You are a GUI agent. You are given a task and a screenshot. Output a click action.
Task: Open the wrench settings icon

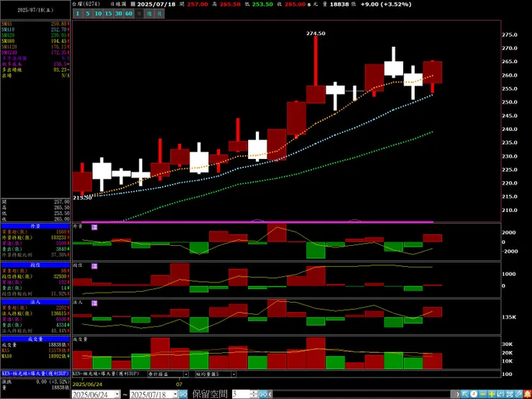[x=518, y=394]
